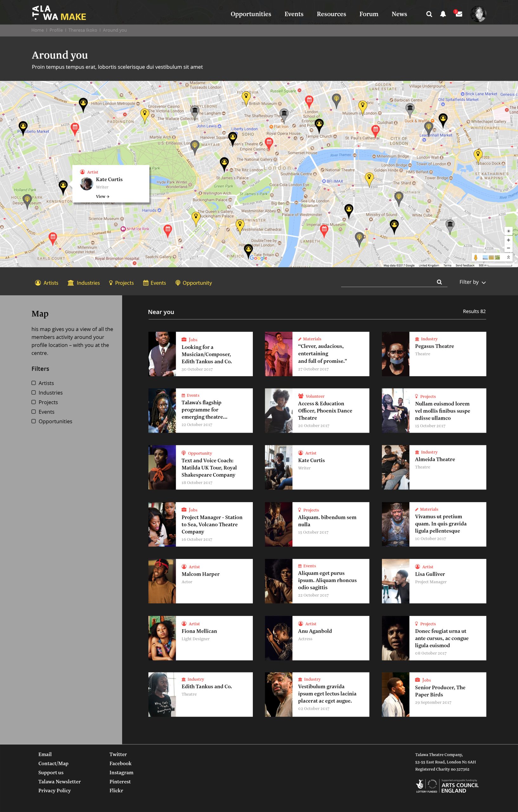Click Kate Curtis avatar in map popup
The width and height of the screenshot is (518, 812).
(87, 183)
